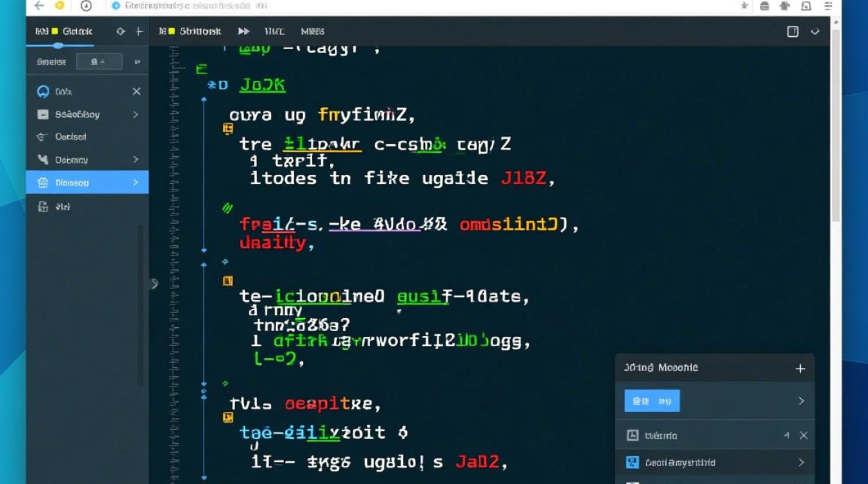Open the chevron beside the blue button in the bottom panel
This screenshot has width=868, height=484.
coord(801,400)
